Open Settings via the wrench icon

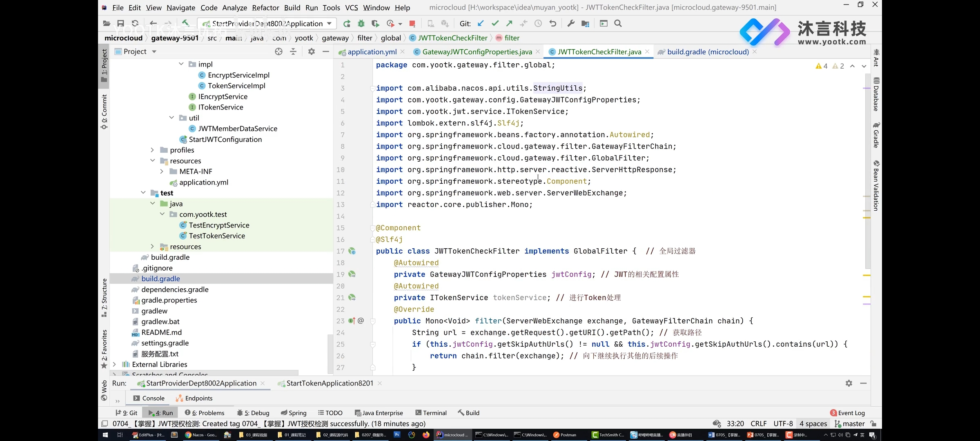point(571,24)
